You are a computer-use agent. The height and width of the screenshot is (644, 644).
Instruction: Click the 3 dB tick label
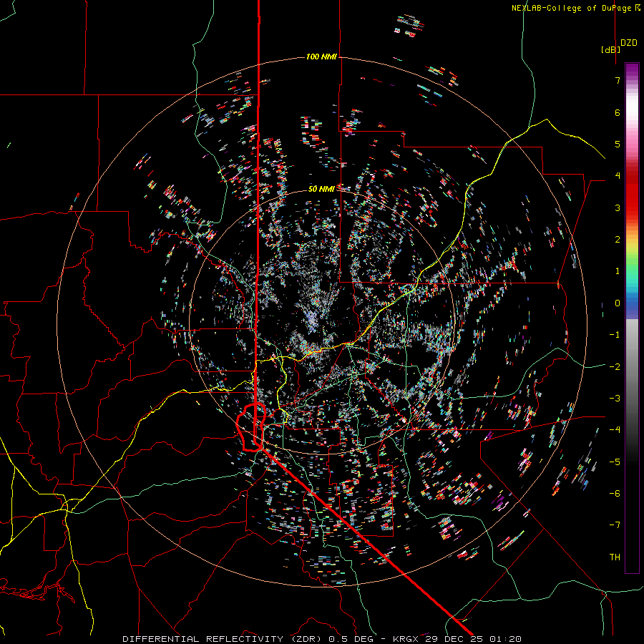point(618,208)
